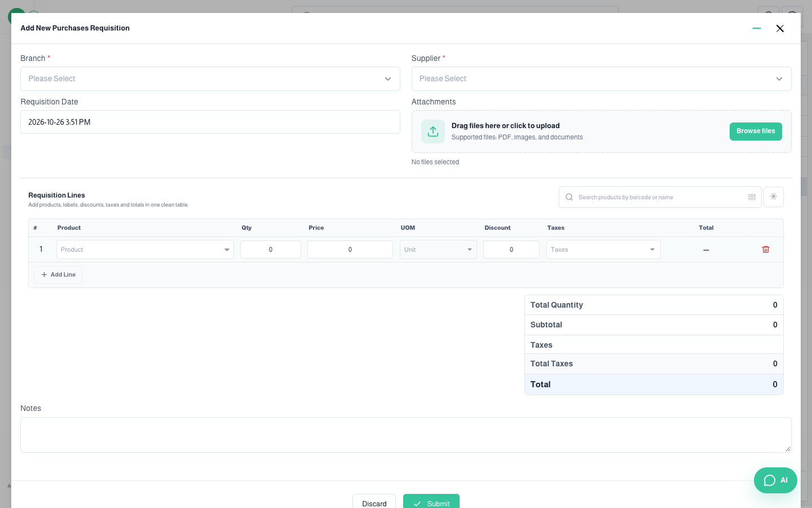This screenshot has height=508, width=812.
Task: Click the 'Requisition Lines' heading
Action: [x=57, y=195]
